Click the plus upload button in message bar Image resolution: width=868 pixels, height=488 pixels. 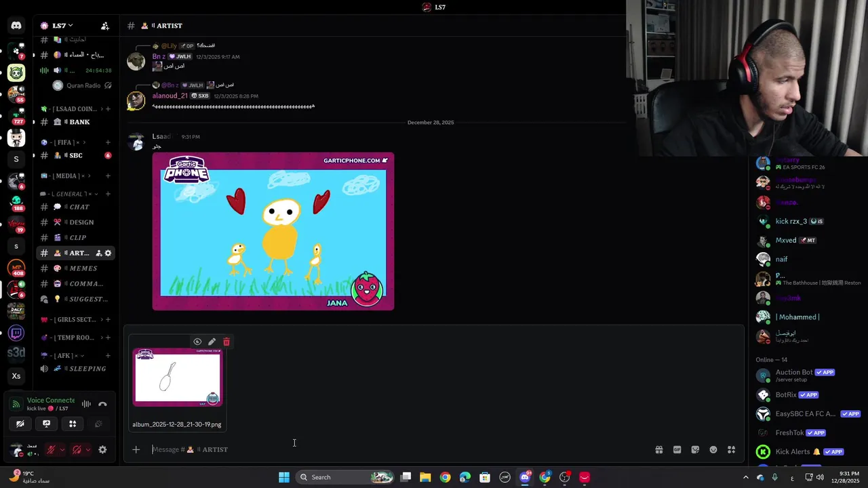[x=136, y=449]
